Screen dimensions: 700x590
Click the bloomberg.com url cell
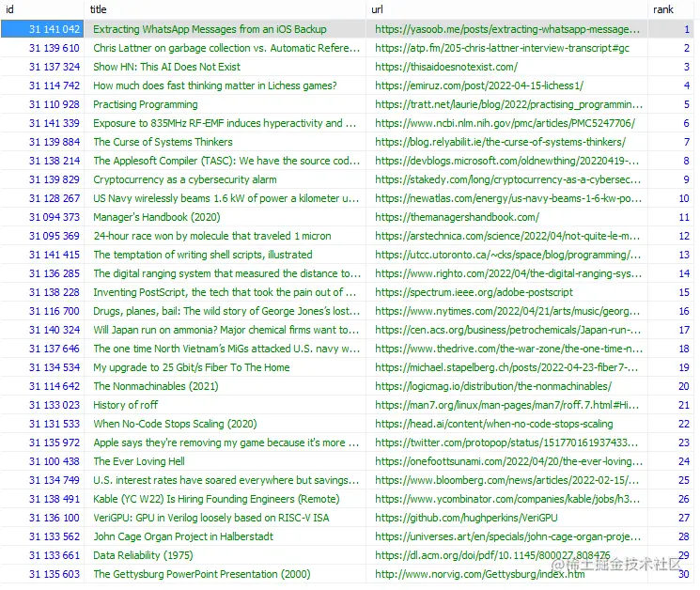pos(506,480)
